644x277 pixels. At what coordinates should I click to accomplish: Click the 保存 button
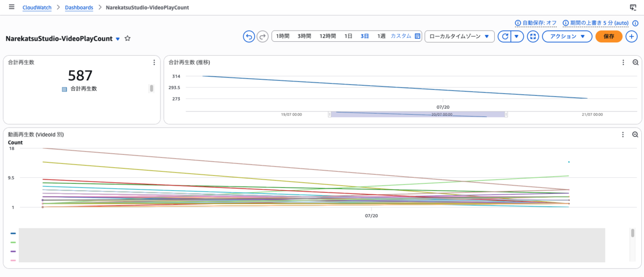click(609, 36)
